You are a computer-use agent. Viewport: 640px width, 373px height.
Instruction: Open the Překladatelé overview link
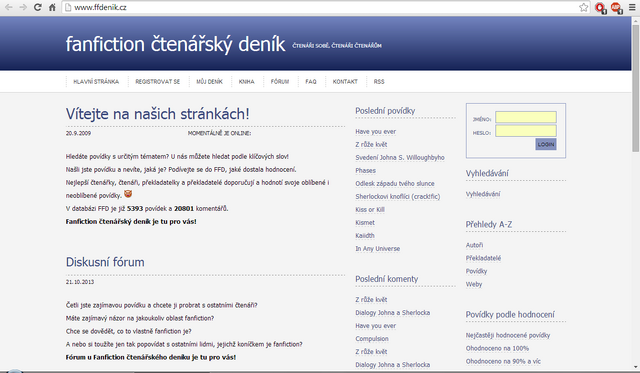(x=483, y=258)
